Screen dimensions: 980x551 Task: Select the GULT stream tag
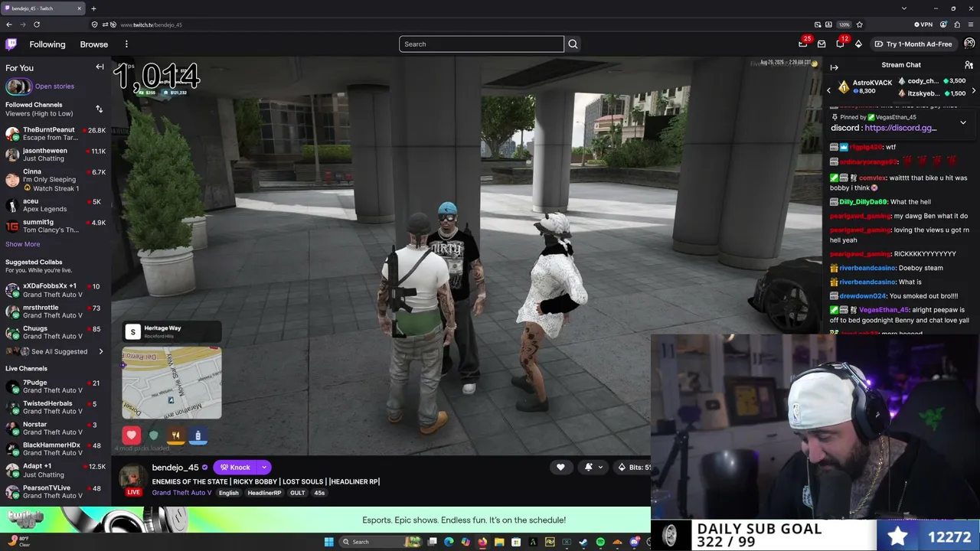[x=298, y=493]
